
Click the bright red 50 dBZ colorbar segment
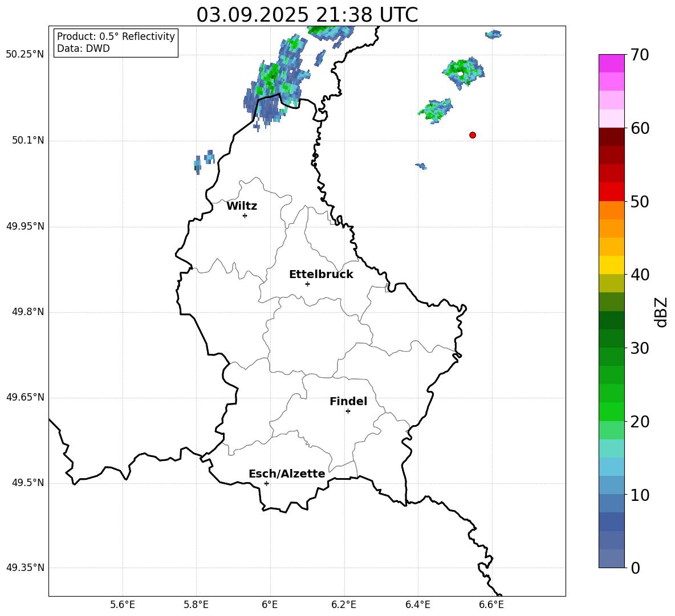[x=612, y=192]
